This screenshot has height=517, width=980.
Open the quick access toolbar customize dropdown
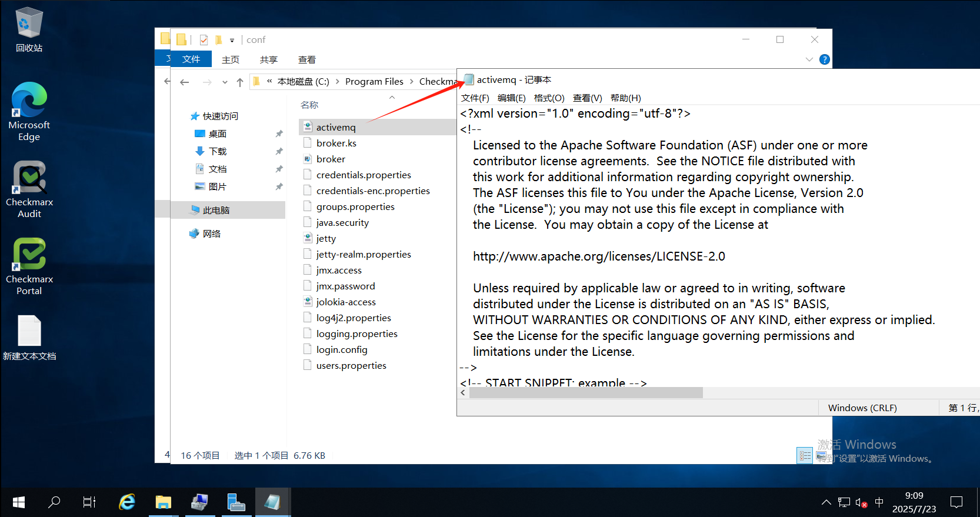coord(232,40)
